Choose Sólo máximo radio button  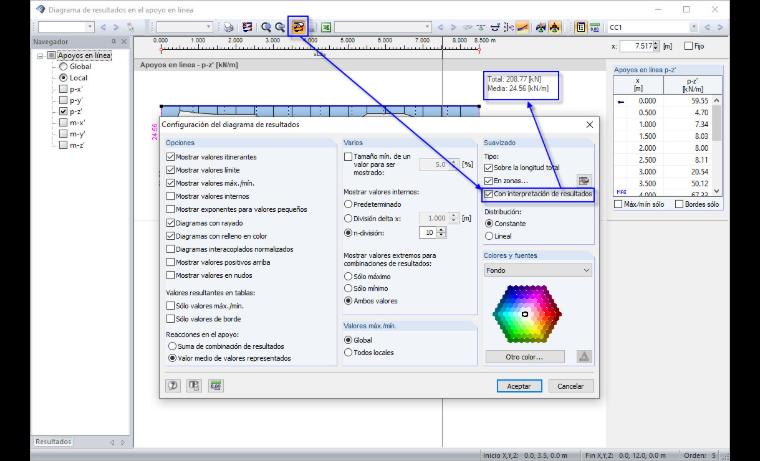click(348, 276)
